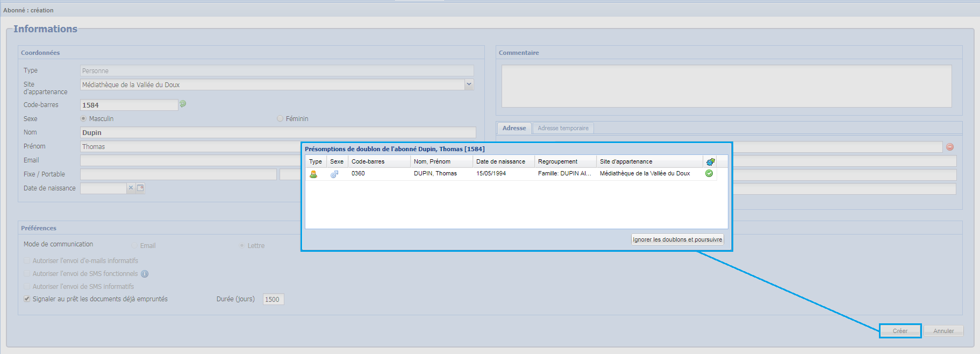
Task: Click the red remove icon beside address field
Action: coord(950,147)
